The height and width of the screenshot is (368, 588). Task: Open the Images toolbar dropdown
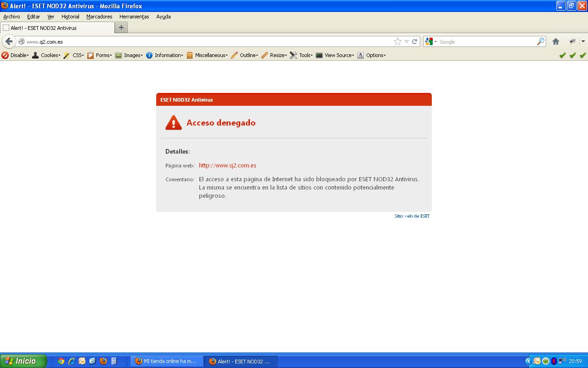click(x=129, y=55)
